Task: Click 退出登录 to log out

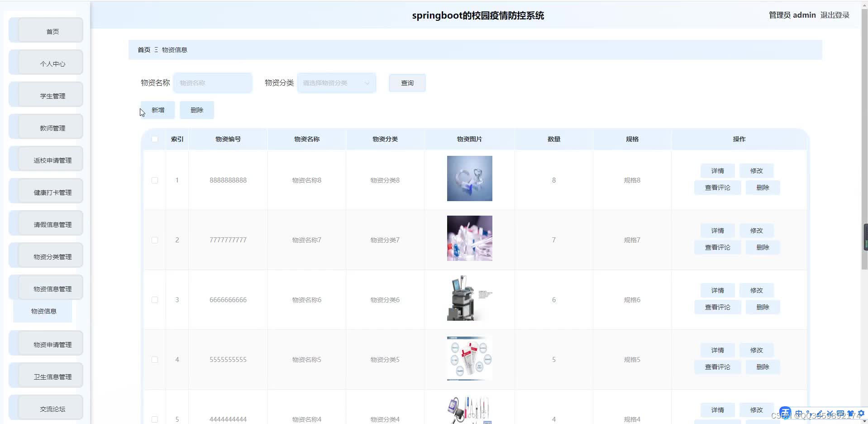Action: [x=835, y=15]
